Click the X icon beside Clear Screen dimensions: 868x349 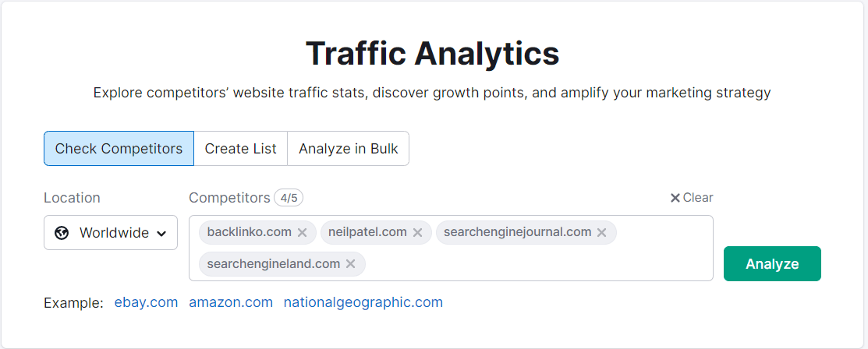pyautogui.click(x=675, y=198)
